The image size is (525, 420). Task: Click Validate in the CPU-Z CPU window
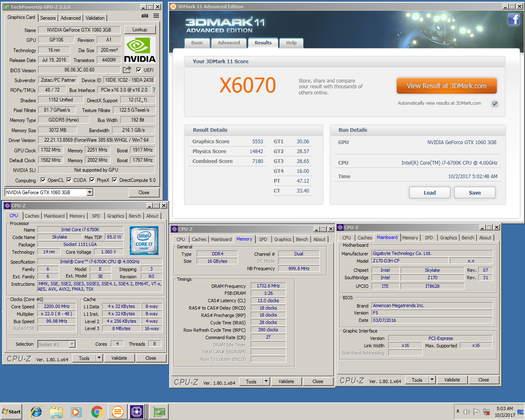[119, 358]
